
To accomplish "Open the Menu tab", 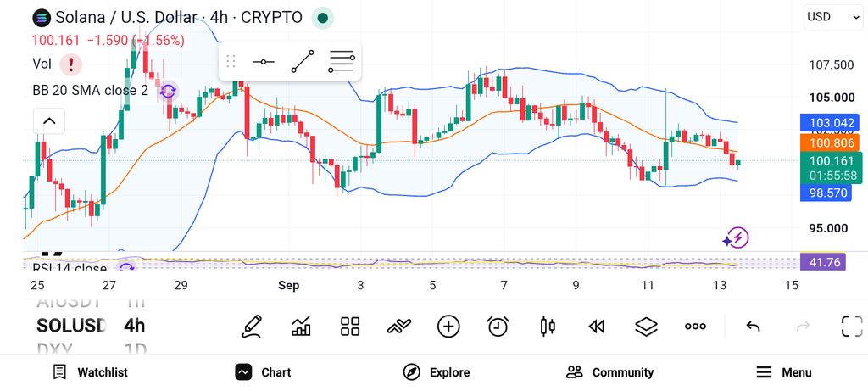I will tap(784, 372).
